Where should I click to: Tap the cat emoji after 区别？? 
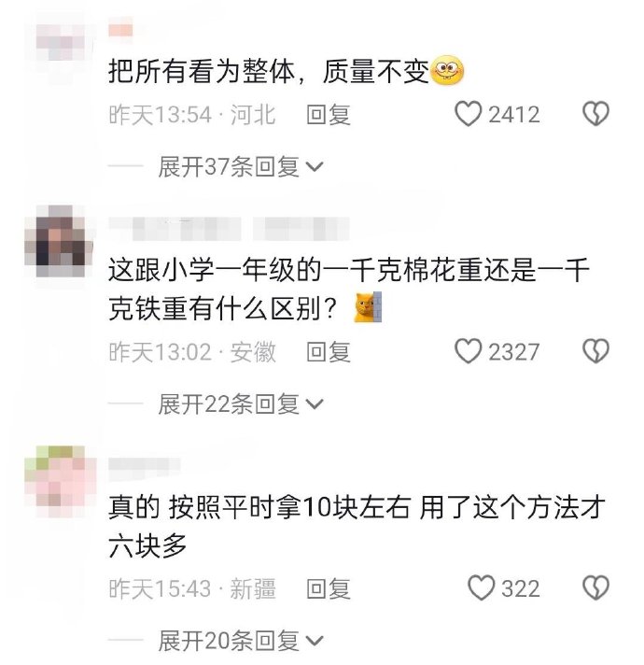click(x=368, y=307)
